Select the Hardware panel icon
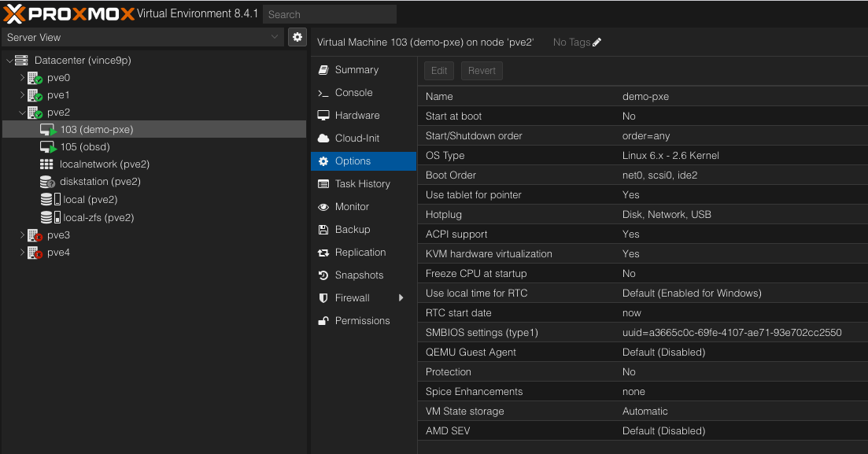Screen dimensions: 868x454 tap(326, 115)
